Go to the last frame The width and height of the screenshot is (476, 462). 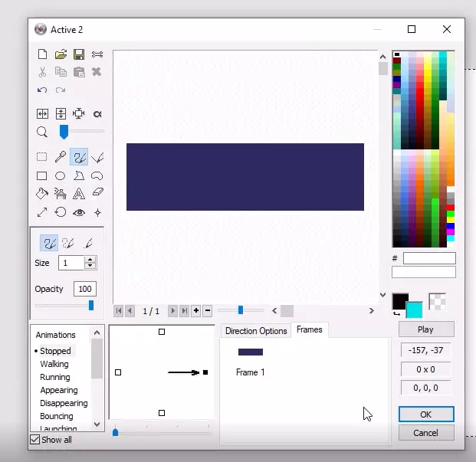(184, 311)
